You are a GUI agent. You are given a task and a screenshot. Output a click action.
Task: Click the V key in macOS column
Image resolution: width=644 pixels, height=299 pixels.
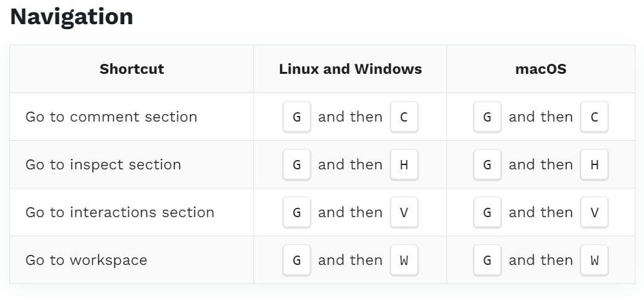point(594,212)
